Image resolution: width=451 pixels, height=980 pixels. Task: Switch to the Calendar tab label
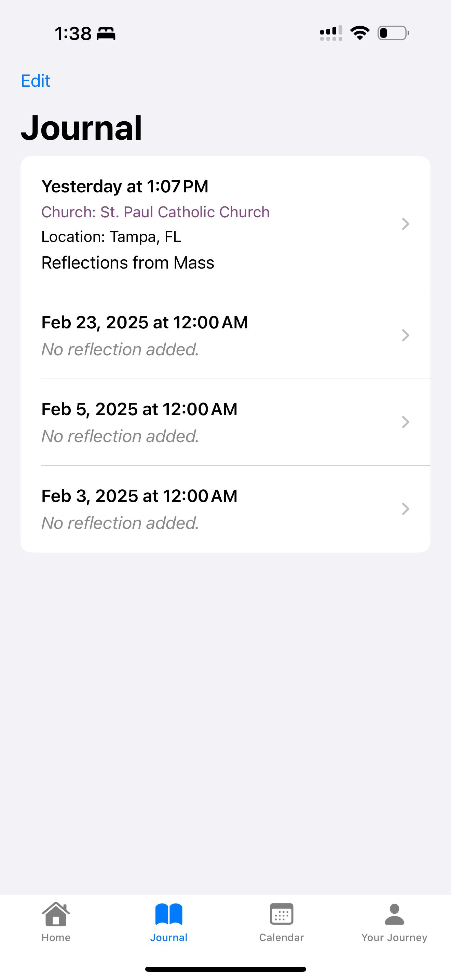pos(282,937)
